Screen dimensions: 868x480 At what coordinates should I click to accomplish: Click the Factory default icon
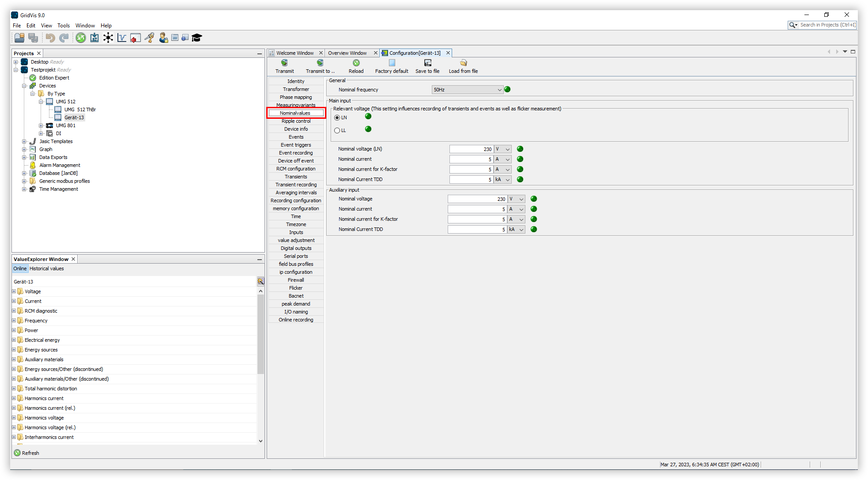tap(392, 63)
